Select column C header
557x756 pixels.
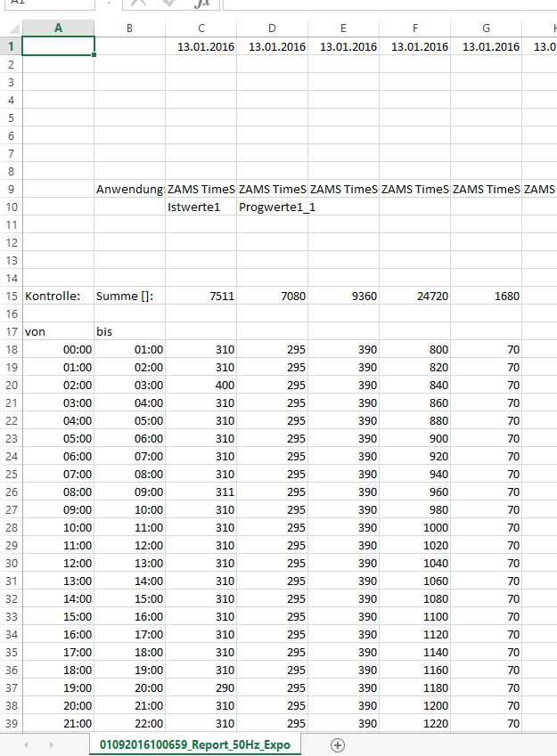click(x=201, y=28)
